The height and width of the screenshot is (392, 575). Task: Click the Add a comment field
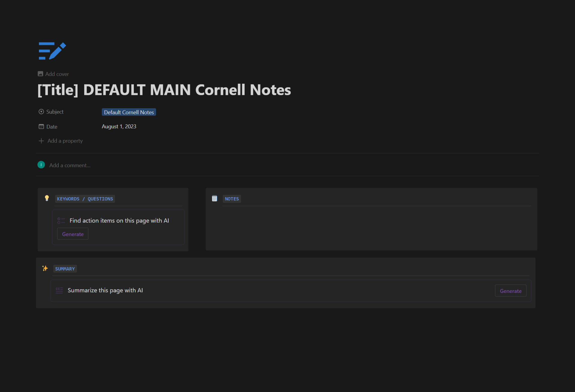(70, 165)
